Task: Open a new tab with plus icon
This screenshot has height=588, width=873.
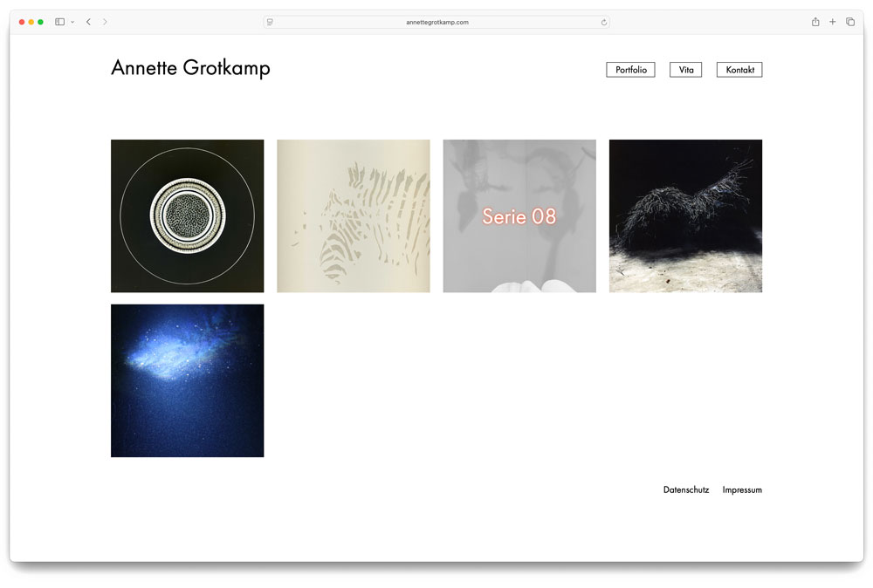Action: click(x=833, y=22)
